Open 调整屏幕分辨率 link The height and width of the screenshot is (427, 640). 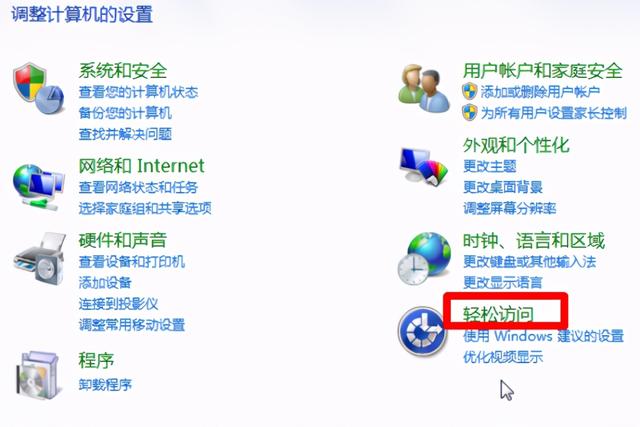(x=510, y=208)
